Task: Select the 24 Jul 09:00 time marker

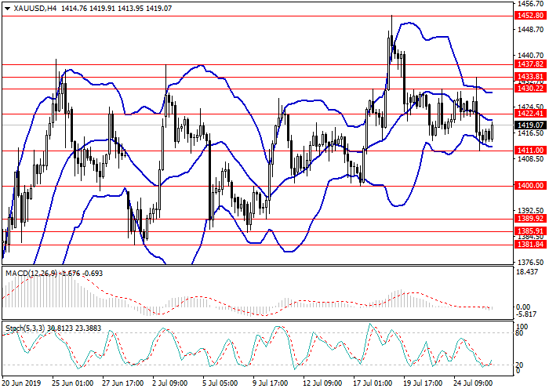Action: (473, 384)
